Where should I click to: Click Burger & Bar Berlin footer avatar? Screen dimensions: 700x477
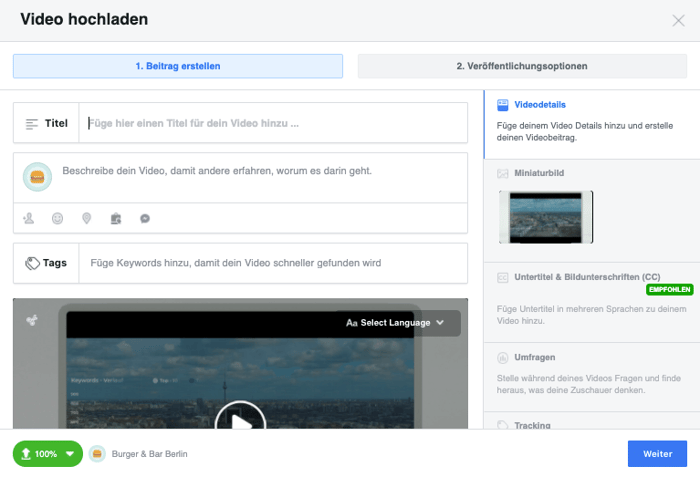click(97, 454)
